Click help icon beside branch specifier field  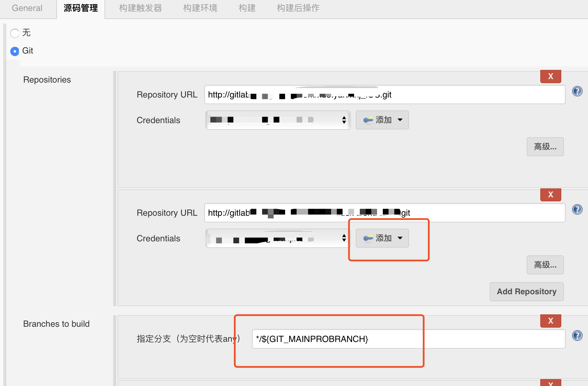(577, 336)
